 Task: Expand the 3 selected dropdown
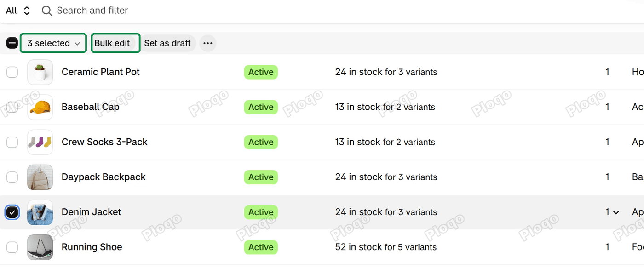pos(53,43)
